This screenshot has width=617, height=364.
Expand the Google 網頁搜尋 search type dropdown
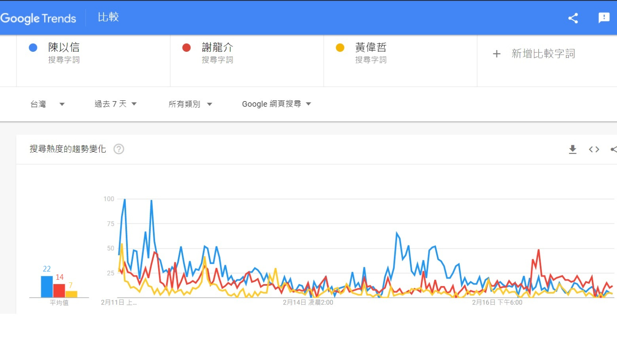276,104
